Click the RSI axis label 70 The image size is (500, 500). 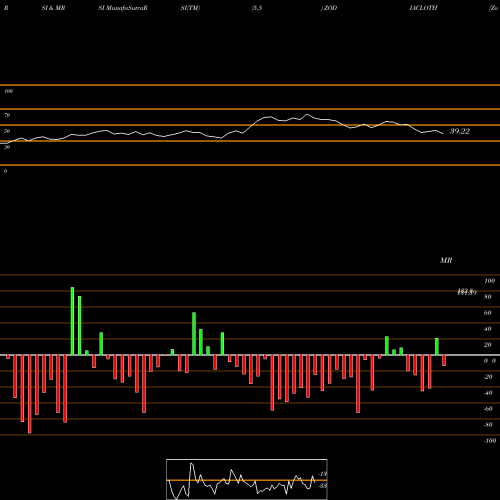pos(7,115)
